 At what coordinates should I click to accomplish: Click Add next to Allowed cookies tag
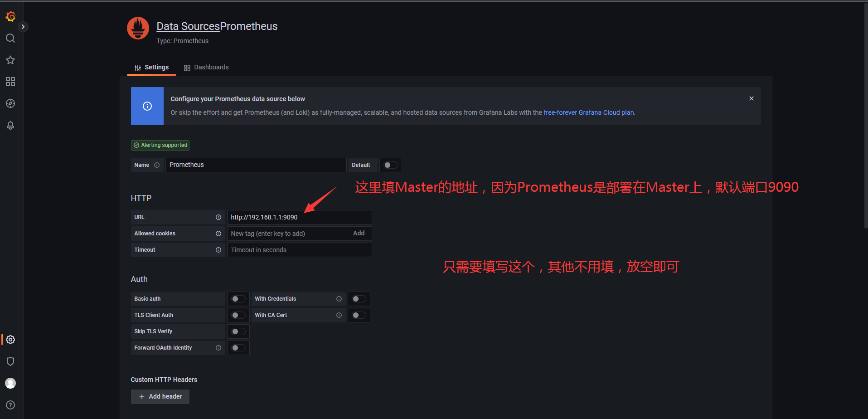pyautogui.click(x=359, y=233)
